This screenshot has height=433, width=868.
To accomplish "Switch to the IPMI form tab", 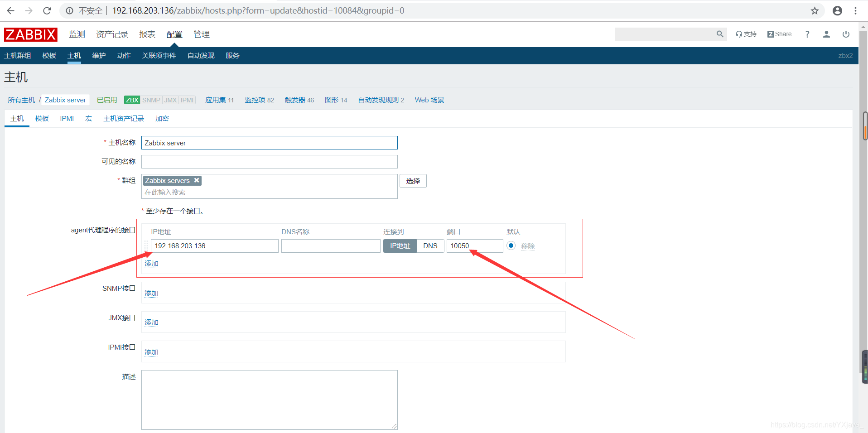I will [x=67, y=119].
